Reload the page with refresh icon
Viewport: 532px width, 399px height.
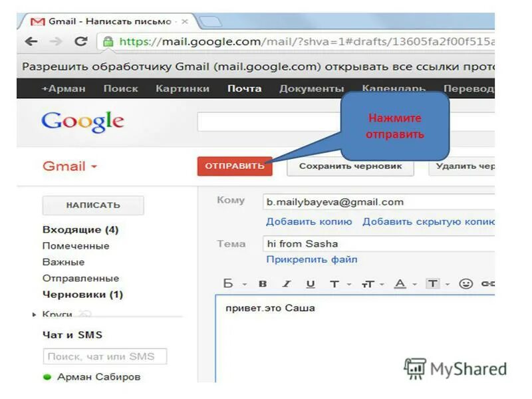pos(80,41)
